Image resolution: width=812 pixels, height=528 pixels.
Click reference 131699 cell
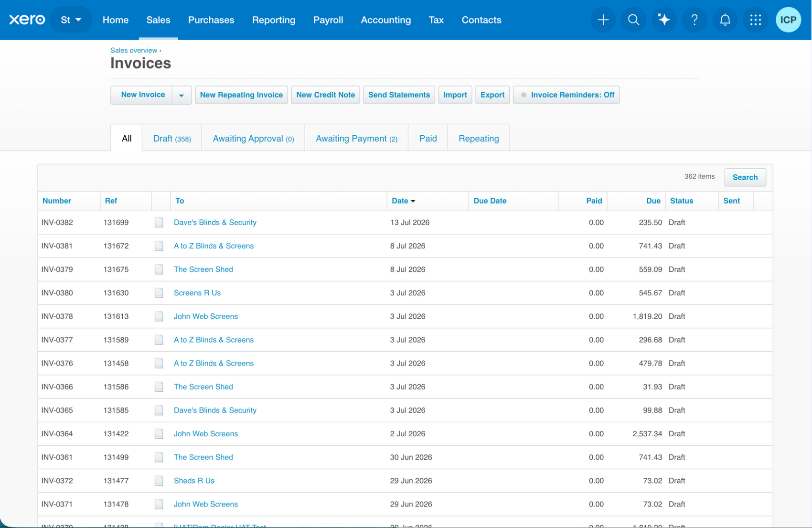116,223
